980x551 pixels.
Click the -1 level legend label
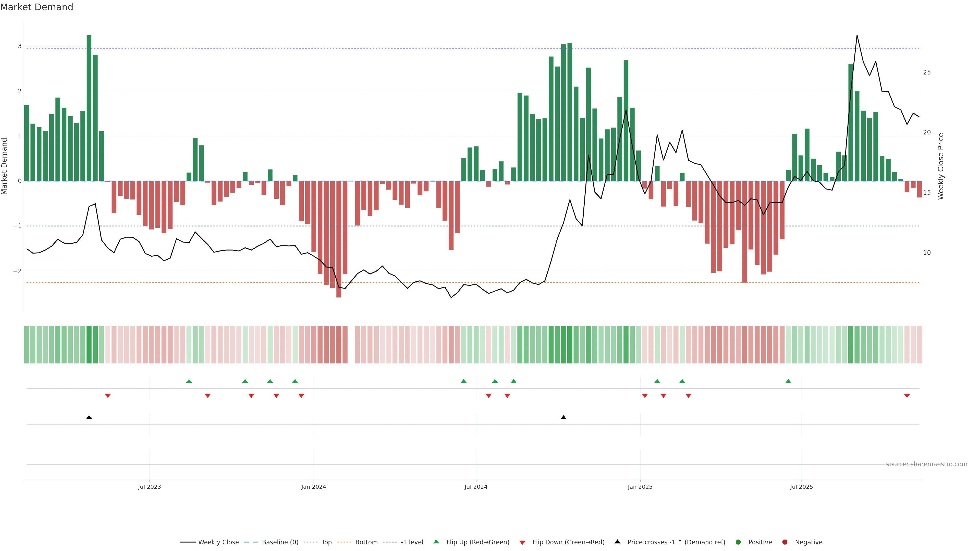coord(412,542)
